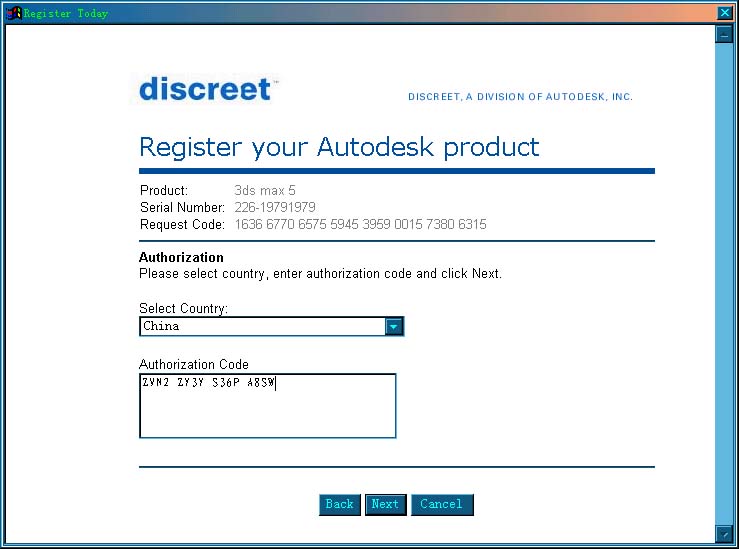Click the Next button

(386, 504)
